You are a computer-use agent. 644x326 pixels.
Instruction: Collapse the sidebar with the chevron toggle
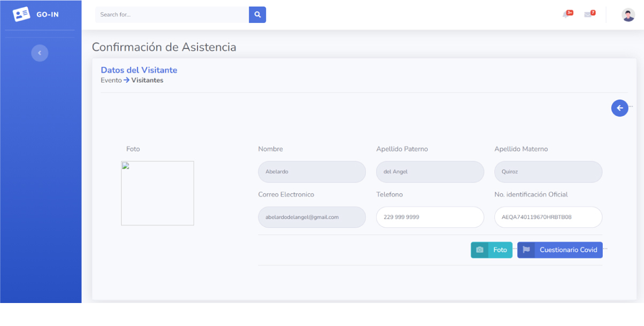[x=40, y=53]
